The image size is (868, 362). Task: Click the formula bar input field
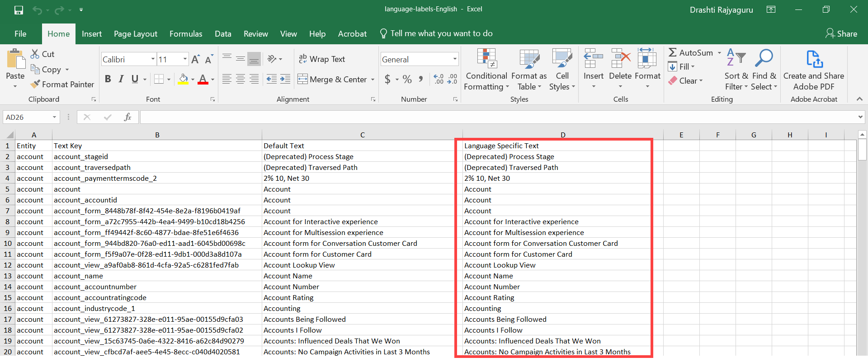497,117
